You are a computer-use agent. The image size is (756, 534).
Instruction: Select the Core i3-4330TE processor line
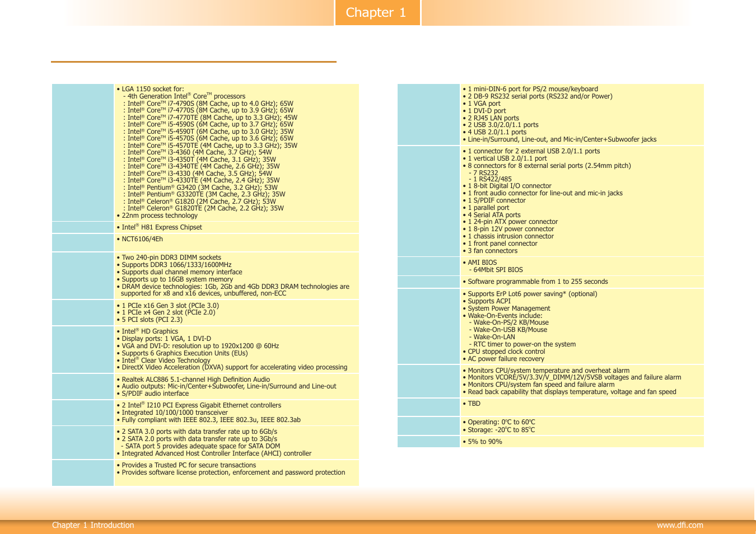[x=202, y=180]
